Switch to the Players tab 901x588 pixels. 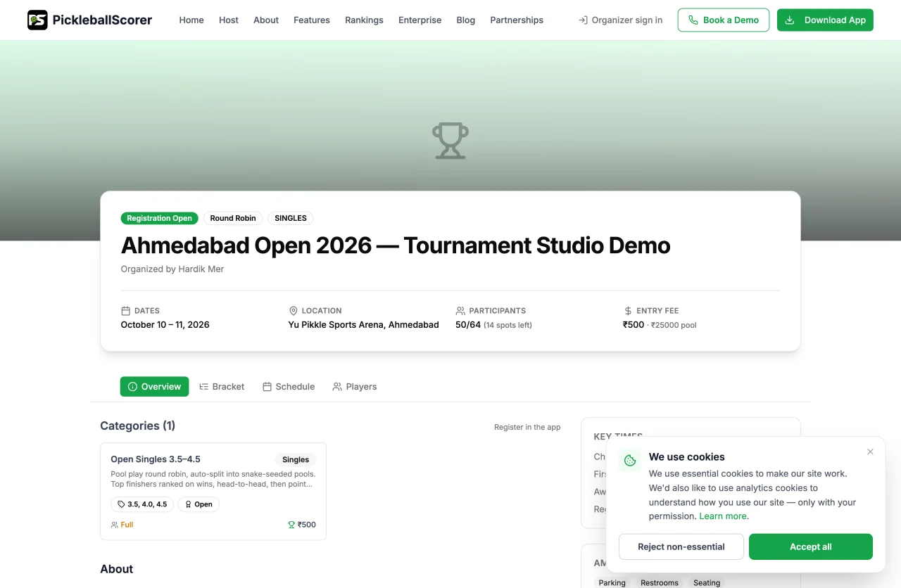point(355,387)
